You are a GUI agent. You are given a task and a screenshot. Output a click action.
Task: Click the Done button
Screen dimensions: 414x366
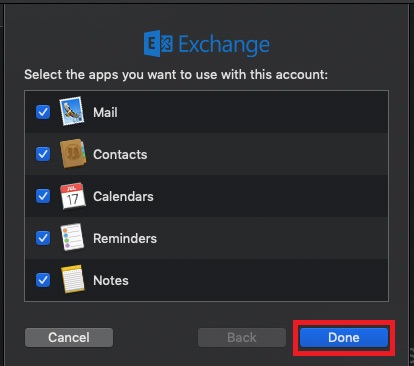344,338
